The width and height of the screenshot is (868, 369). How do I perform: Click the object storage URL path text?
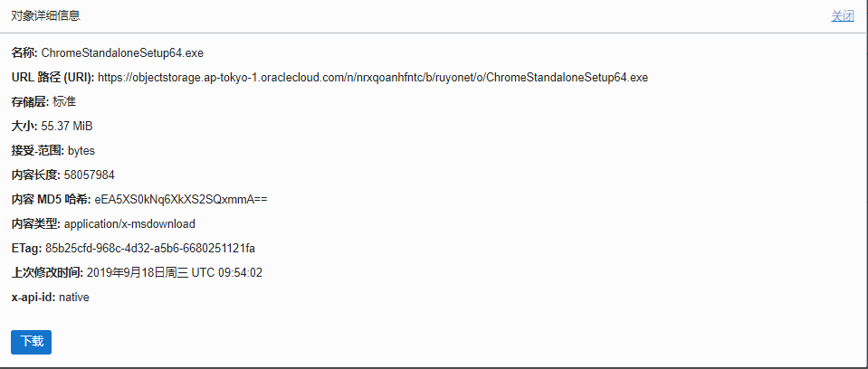coord(373,77)
